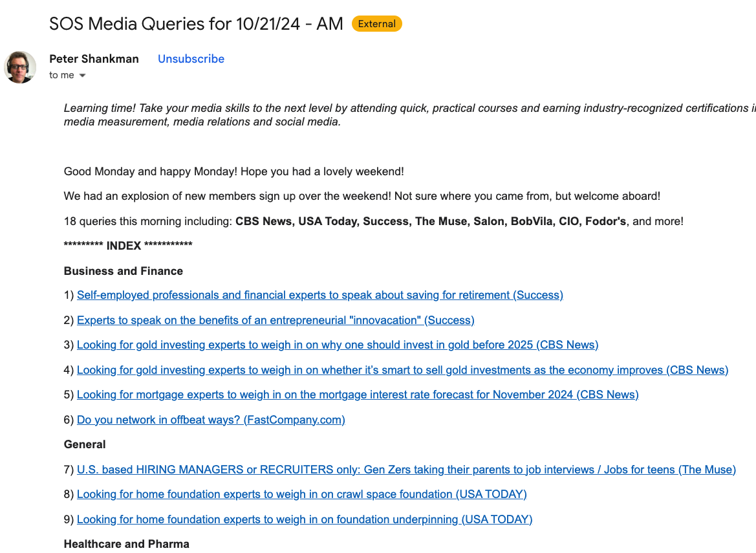Screen dimensions: 756x553
Task: Click the email subject SOS Media Queries
Action: point(196,25)
